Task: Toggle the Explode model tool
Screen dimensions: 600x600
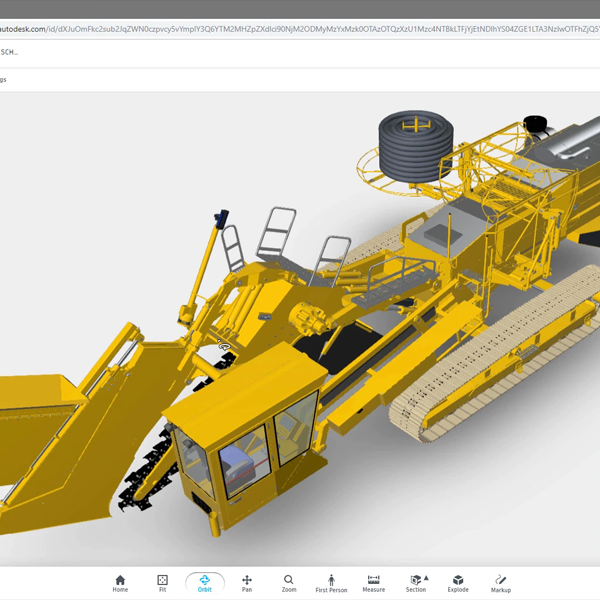Action: 458,583
